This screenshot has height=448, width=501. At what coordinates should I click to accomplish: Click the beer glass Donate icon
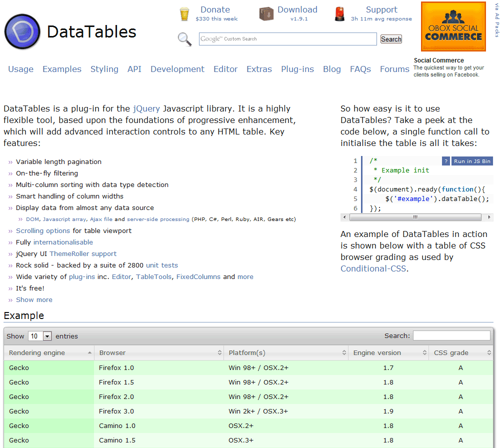(x=184, y=14)
